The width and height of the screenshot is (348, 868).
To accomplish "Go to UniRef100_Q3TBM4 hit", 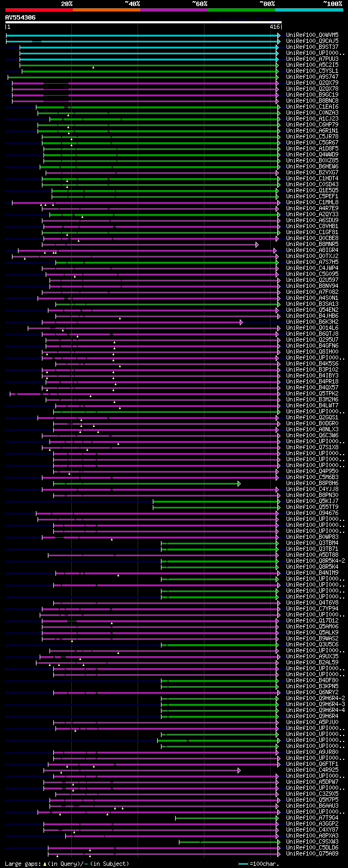I will point(312,543).
